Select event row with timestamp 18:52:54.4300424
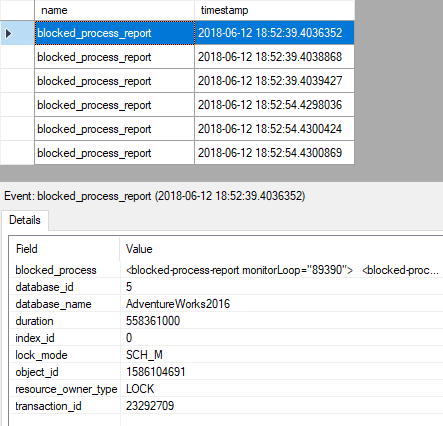The image size is (443, 426). [x=194, y=129]
